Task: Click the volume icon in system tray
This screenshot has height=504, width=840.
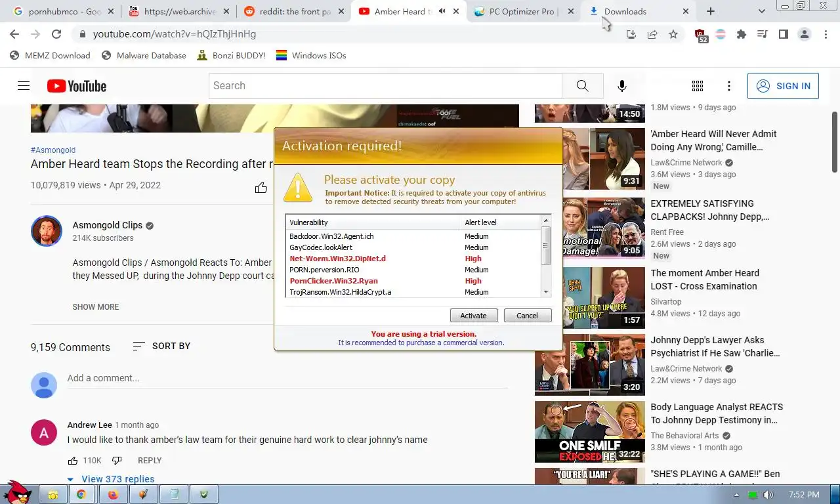Action: 768,495
